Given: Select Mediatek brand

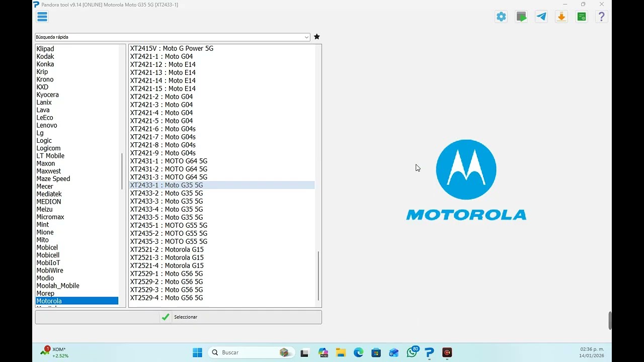Looking at the screenshot, I should (x=49, y=194).
